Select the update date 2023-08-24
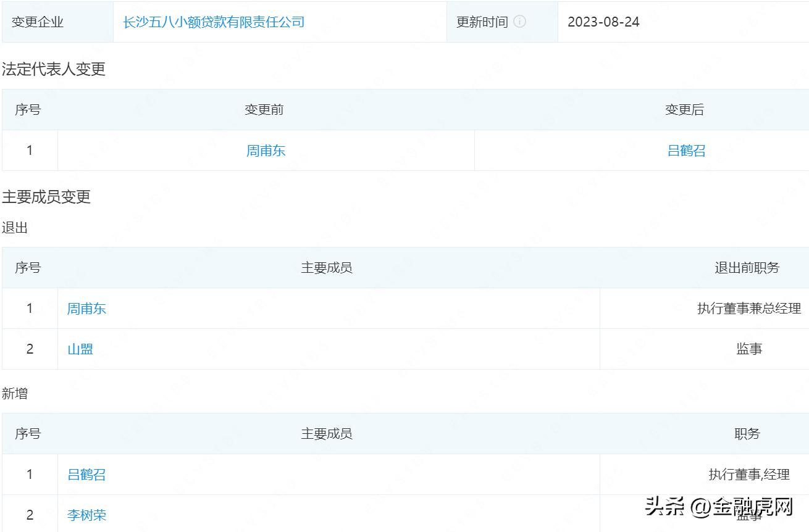 [x=603, y=22]
